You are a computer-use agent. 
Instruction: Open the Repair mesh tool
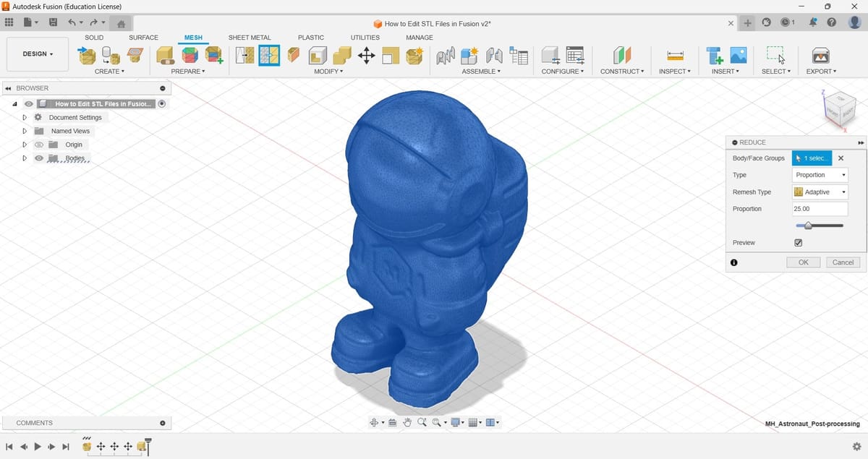click(166, 55)
